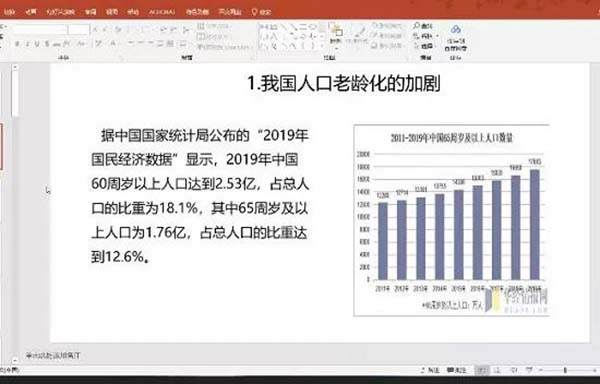Toggle Bold formatting in ribbon
600x384 pixels.
17,44
